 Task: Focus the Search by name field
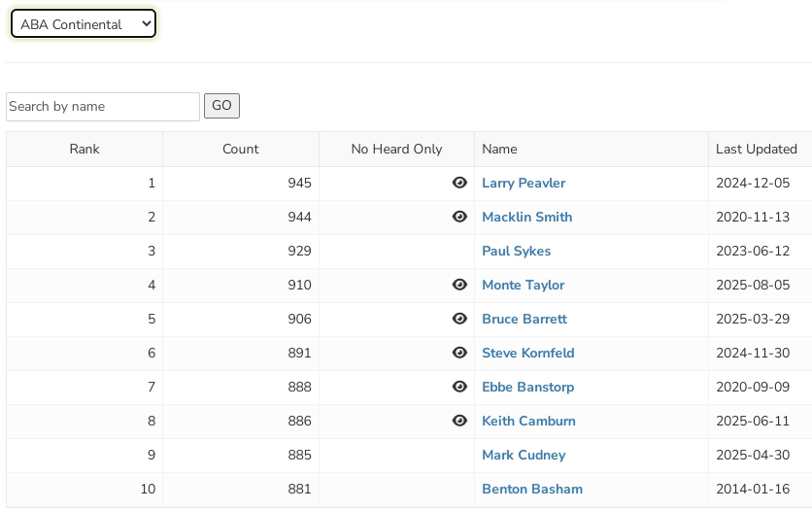click(x=103, y=107)
